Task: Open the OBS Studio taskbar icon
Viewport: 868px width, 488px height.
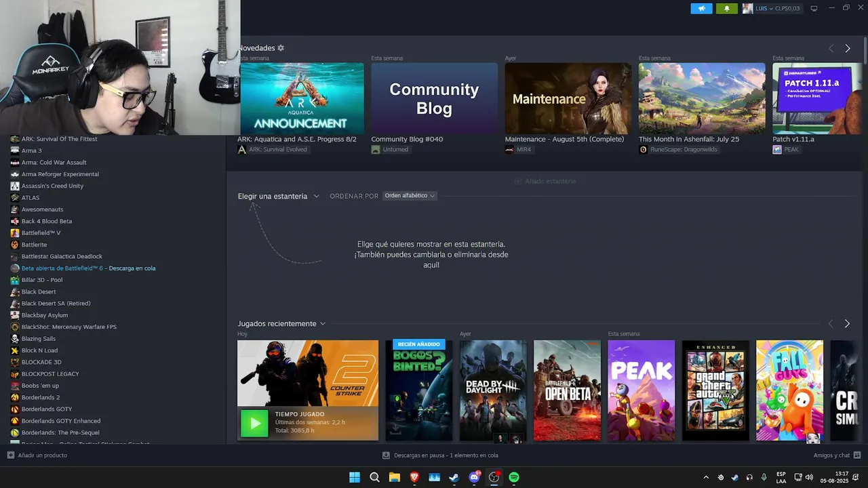Action: click(x=494, y=477)
